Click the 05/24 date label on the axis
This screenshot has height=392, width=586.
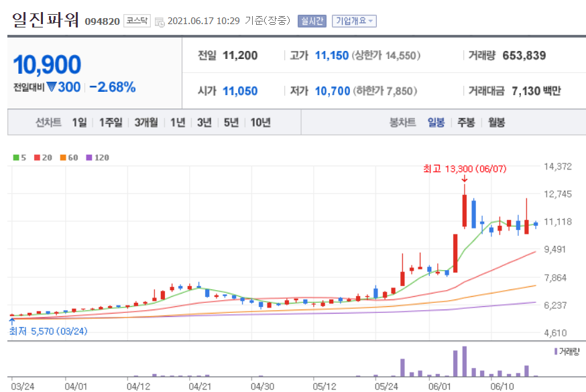click(386, 387)
